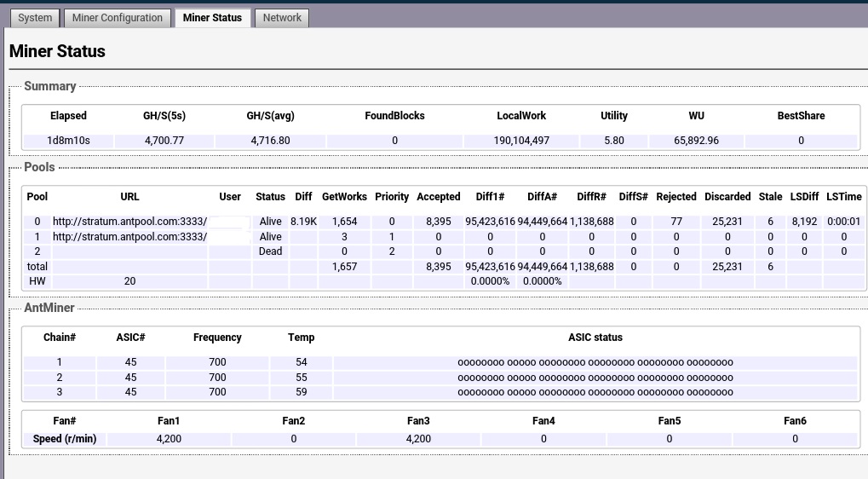
Task: Click the Fan3 speed value
Action: pyautogui.click(x=418, y=439)
